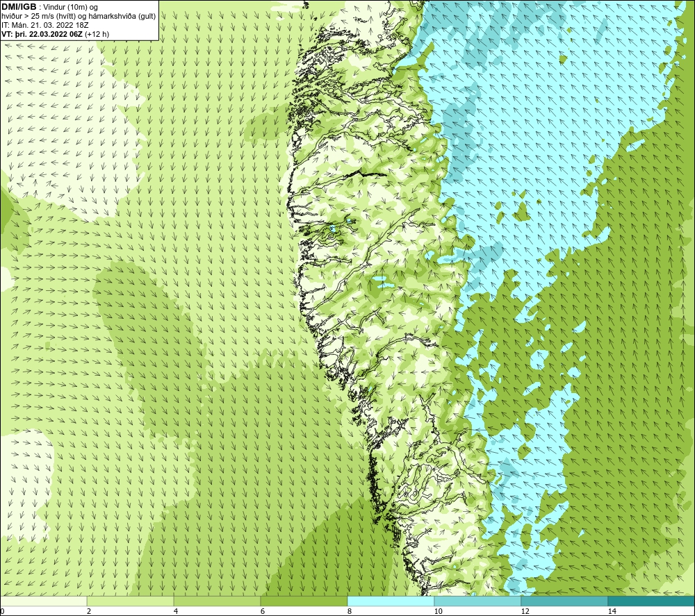Click the "(+12 h)" forecast offset text

tap(97, 34)
